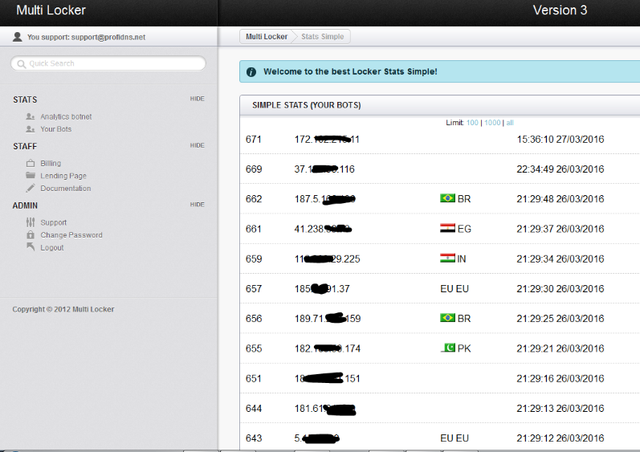Click bot ID 661

pos(253,229)
